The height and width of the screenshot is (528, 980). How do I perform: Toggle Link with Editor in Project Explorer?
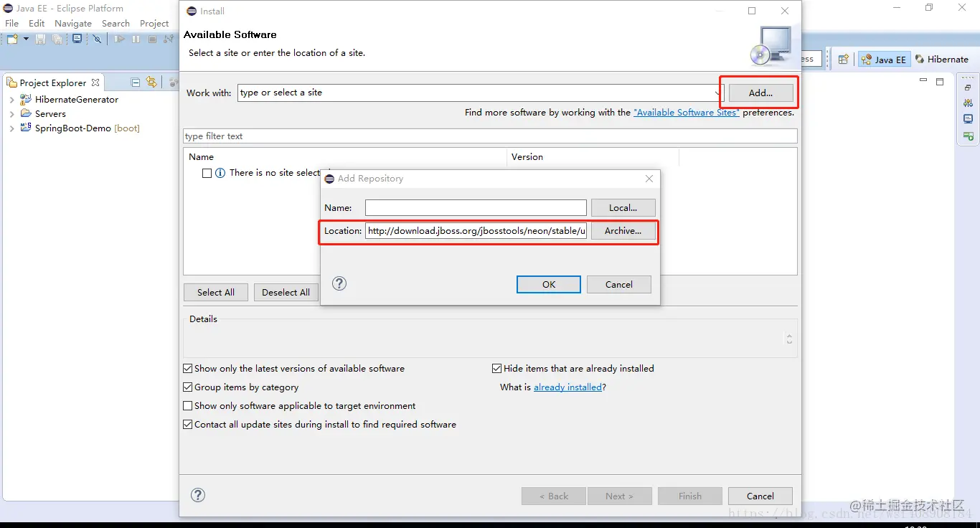[x=151, y=82]
